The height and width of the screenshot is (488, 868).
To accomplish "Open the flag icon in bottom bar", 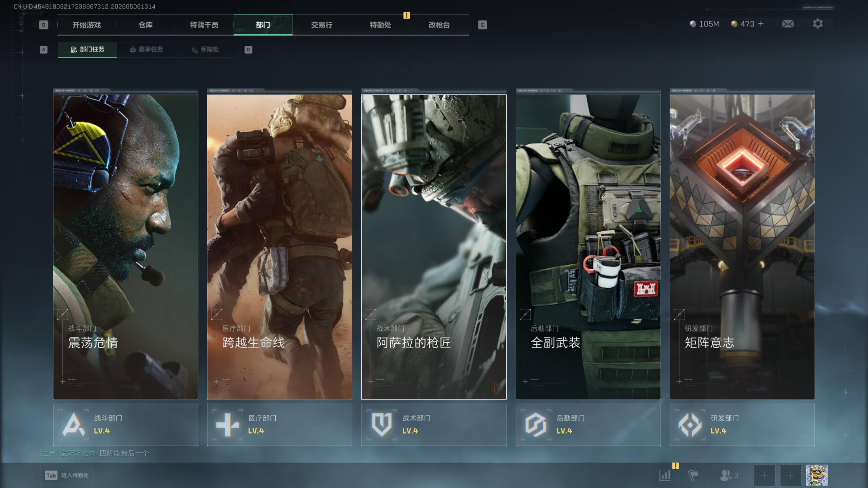I will pyautogui.click(x=693, y=475).
